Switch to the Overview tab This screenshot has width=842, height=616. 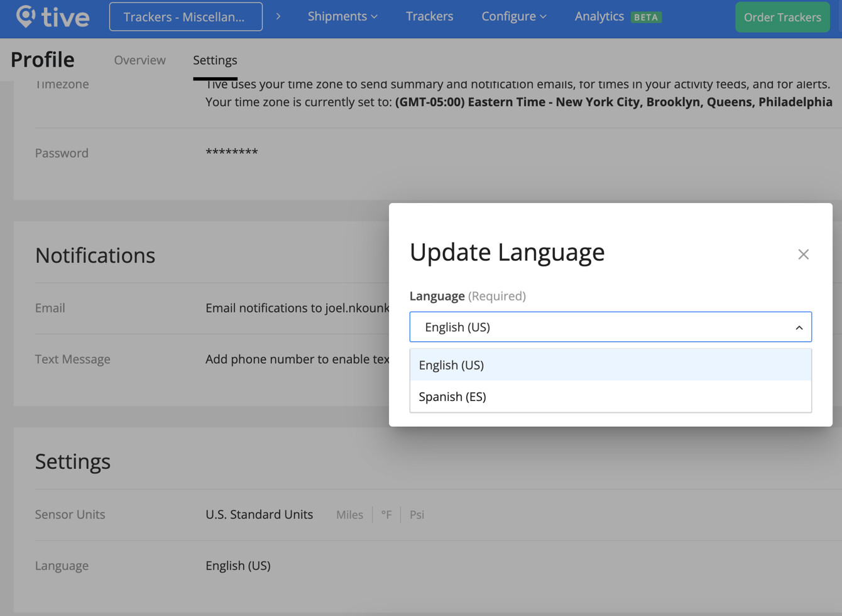click(x=139, y=60)
